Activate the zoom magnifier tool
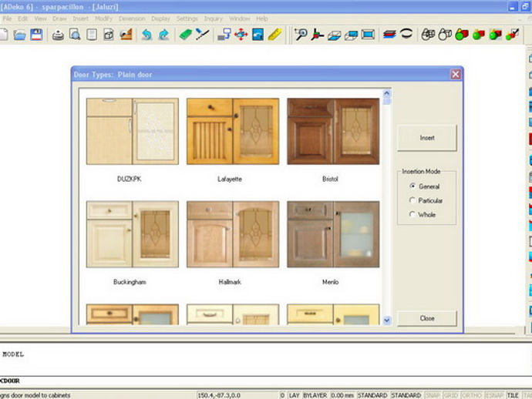This screenshot has height=399, width=532. (301, 35)
